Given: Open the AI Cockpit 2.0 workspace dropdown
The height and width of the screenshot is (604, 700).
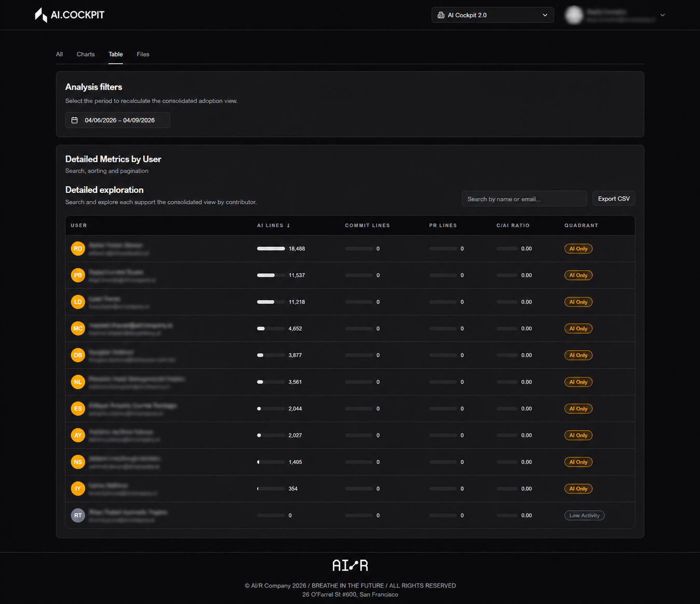Looking at the screenshot, I should click(493, 15).
